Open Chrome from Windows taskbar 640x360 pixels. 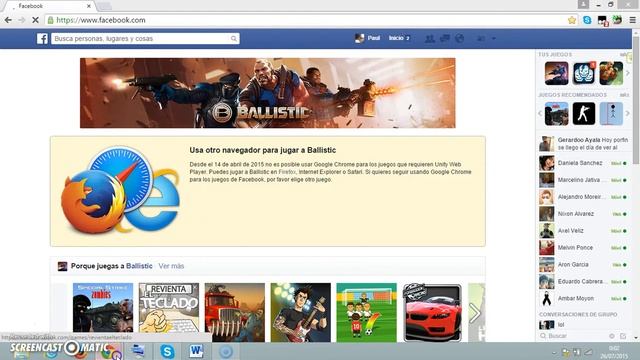tap(109, 351)
